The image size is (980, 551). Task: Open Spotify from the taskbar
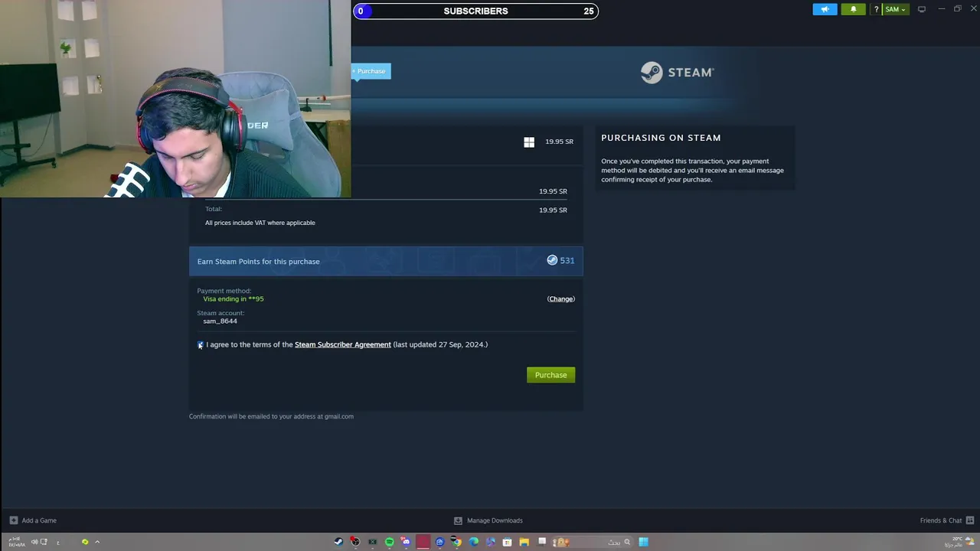(x=390, y=542)
